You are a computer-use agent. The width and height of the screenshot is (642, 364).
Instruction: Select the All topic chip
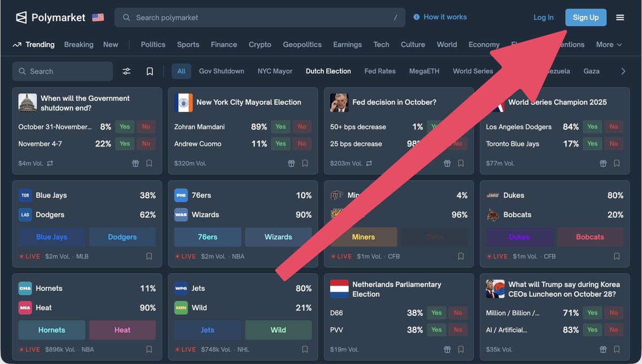[x=181, y=71]
